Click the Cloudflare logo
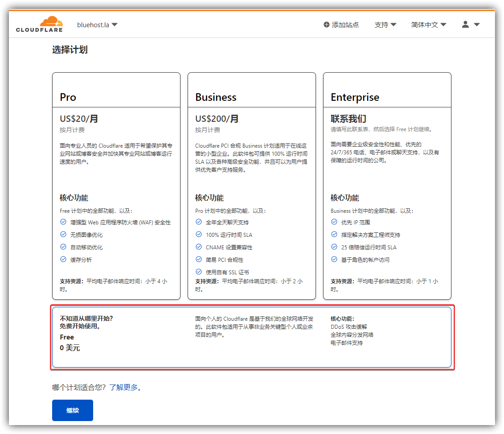The width and height of the screenshot is (504, 434). (39, 24)
